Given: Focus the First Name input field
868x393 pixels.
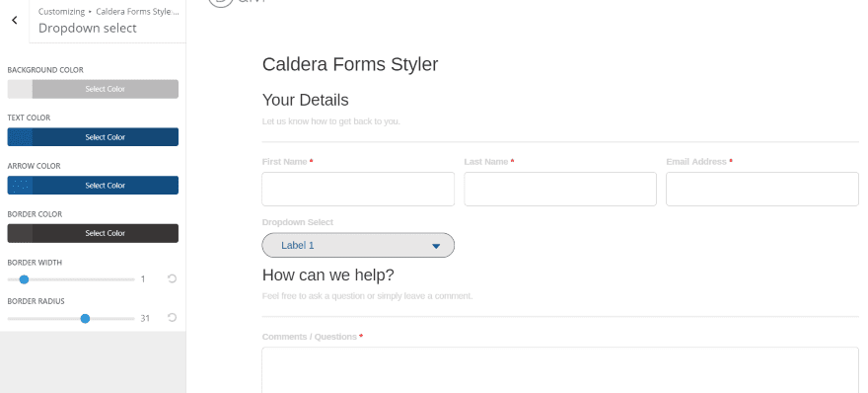Looking at the screenshot, I should point(358,189).
